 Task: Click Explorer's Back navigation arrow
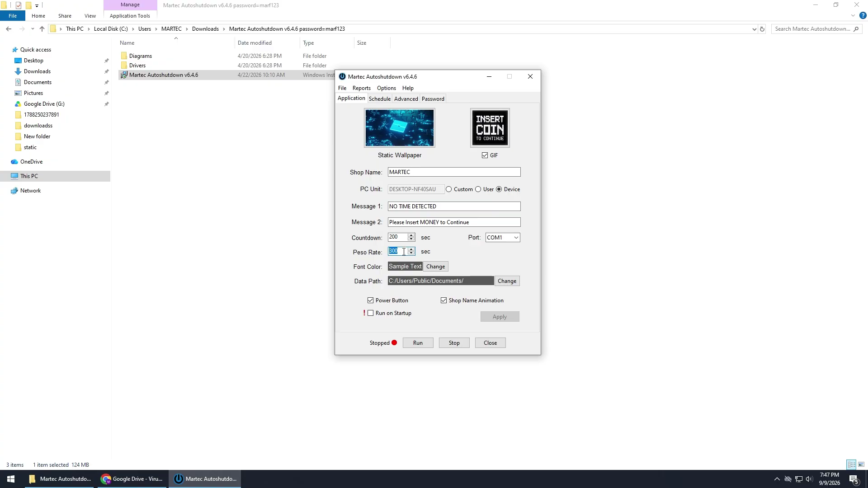(9, 29)
